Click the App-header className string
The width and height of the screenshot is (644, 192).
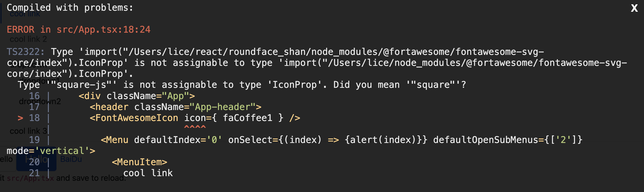click(222, 107)
